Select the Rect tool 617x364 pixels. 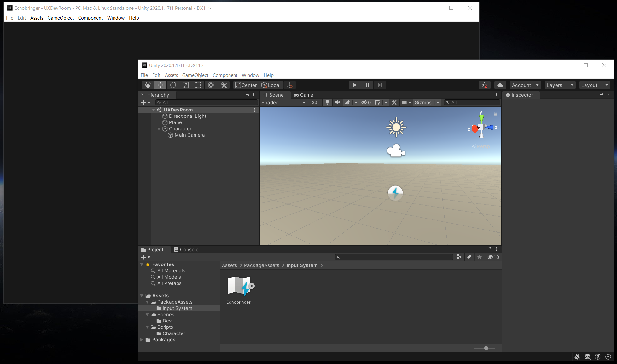[x=198, y=85]
